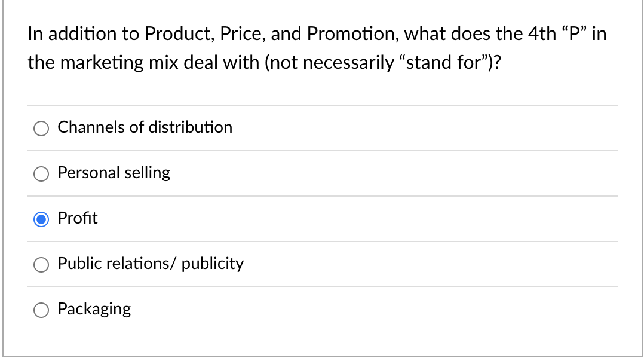Click the divider below the question
Image resolution: width=644 pixels, height=361 pixels.
coord(323,105)
